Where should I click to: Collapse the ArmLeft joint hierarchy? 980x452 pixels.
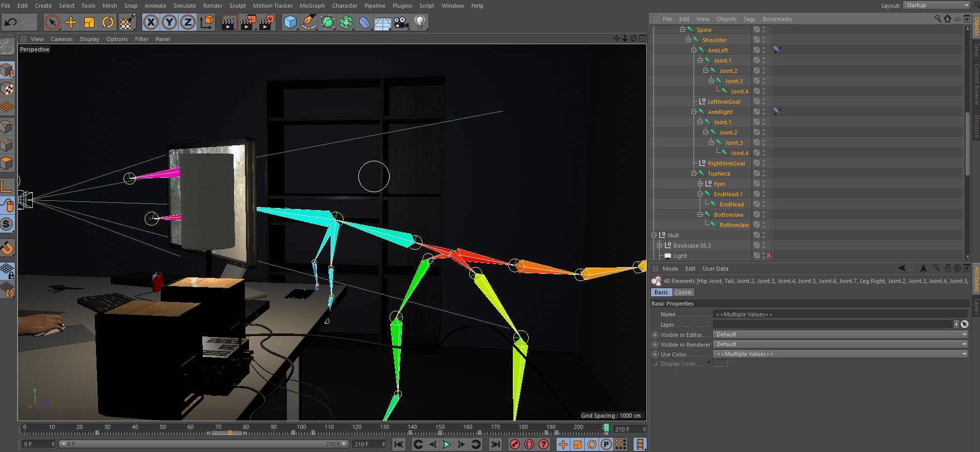coord(694,50)
